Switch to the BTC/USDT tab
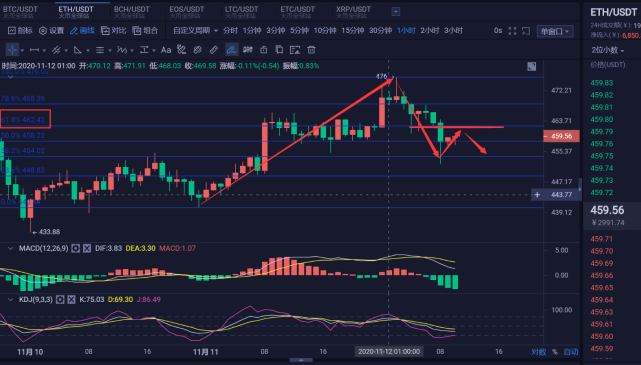The height and width of the screenshot is (365, 641). tap(20, 11)
